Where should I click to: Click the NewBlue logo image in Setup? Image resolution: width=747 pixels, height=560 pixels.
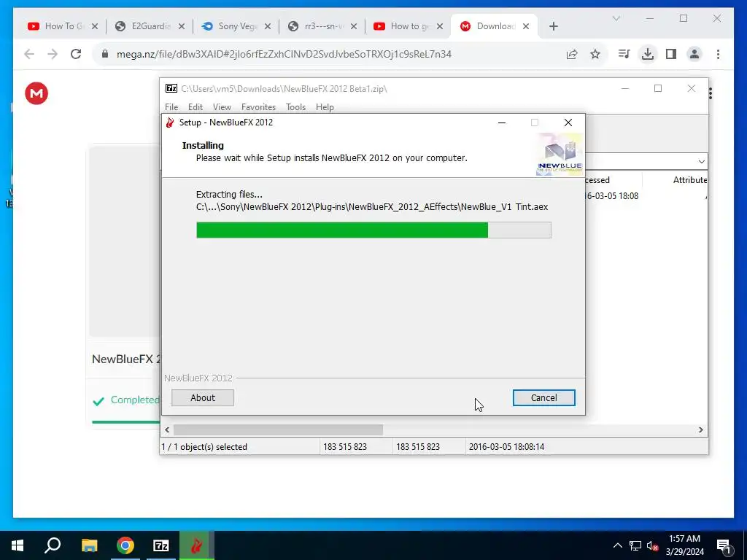pyautogui.click(x=560, y=155)
